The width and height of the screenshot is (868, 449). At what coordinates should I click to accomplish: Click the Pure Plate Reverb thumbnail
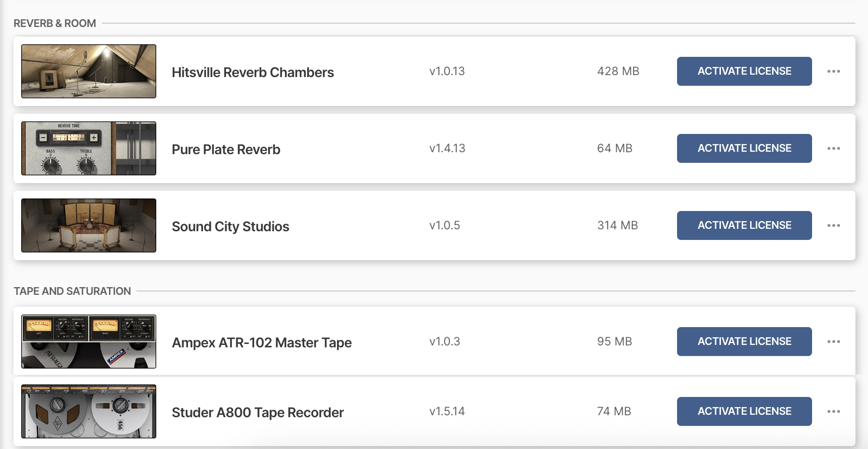pos(89,148)
